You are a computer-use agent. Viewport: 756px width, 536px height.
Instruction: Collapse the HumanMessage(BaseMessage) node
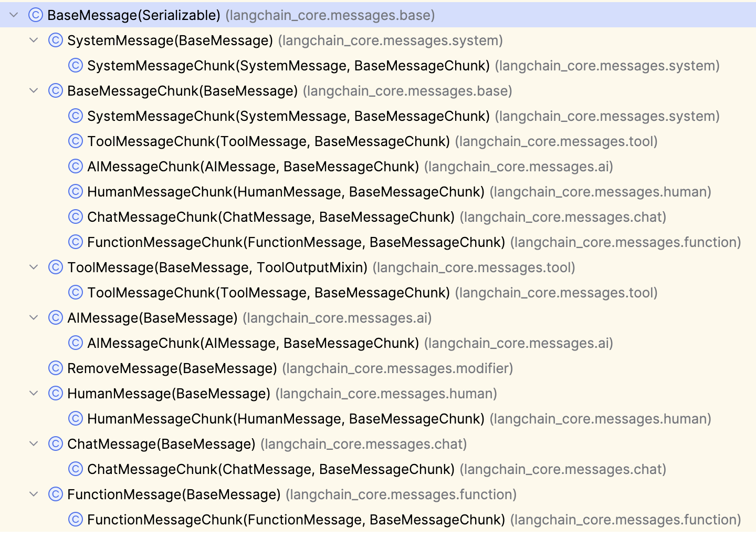coord(34,394)
